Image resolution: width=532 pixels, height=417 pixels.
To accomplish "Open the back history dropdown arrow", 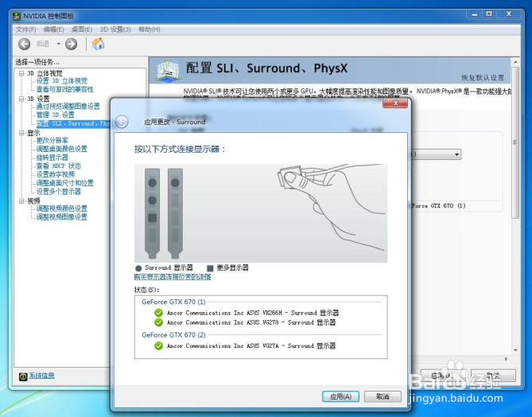I will click(58, 44).
